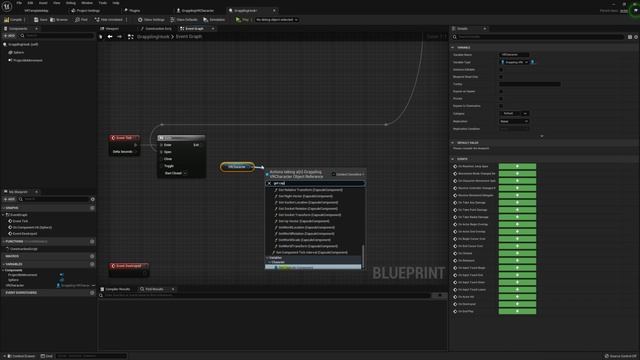Open Class Defaults

click(184, 20)
